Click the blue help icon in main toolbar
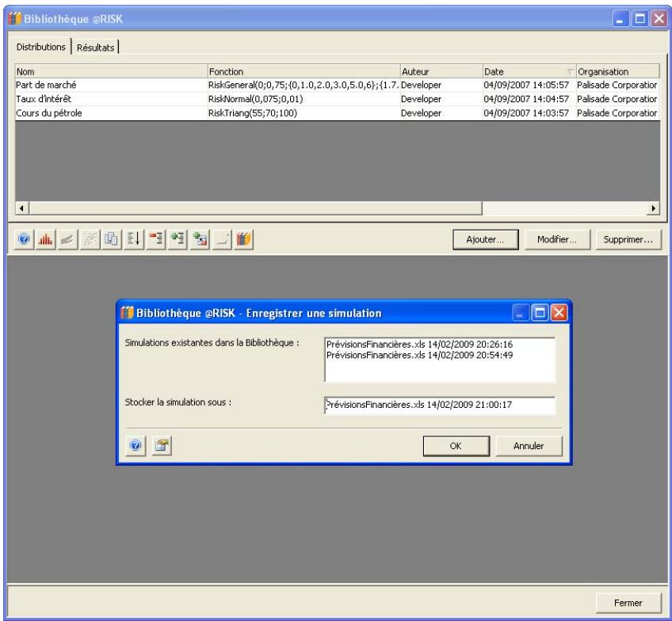The height and width of the screenshot is (621, 672). coord(24,240)
